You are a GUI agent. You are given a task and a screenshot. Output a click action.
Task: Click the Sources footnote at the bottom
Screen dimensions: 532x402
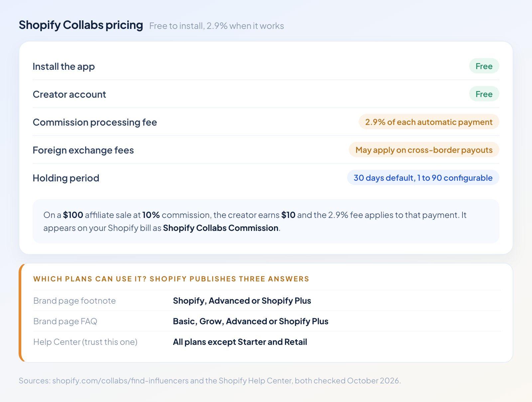click(210, 381)
